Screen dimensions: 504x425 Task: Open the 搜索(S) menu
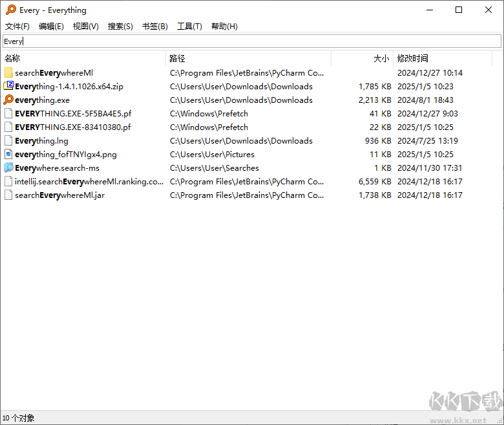(120, 27)
